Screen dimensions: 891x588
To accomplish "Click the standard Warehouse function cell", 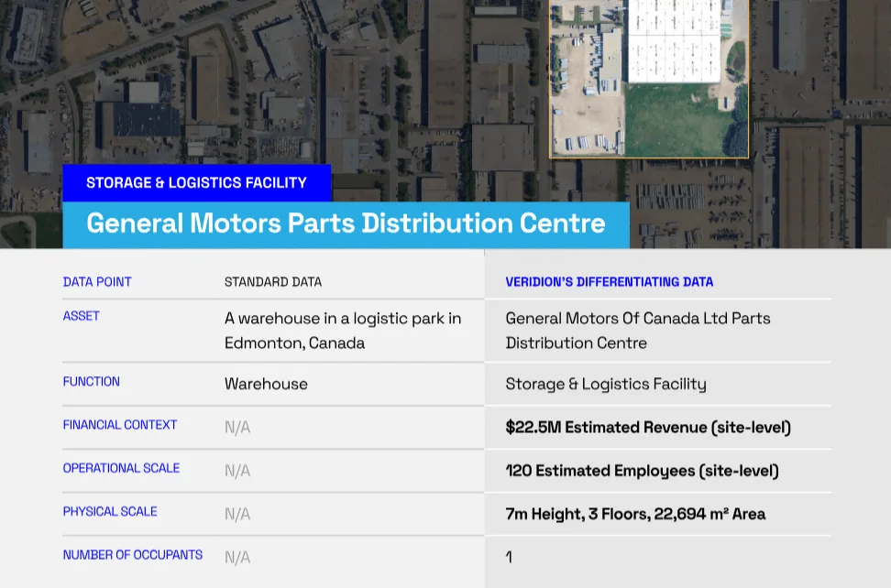I will [x=266, y=384].
